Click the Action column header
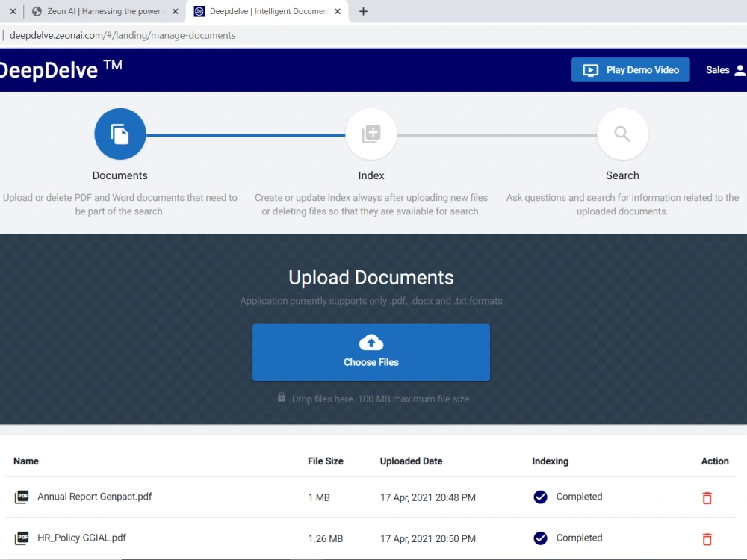 [x=715, y=461]
